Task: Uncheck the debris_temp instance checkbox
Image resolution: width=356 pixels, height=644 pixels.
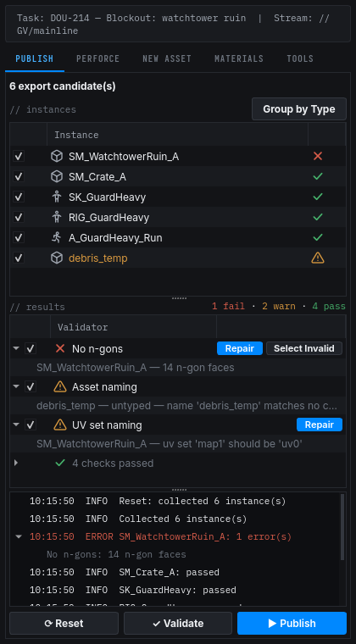Action: click(19, 258)
